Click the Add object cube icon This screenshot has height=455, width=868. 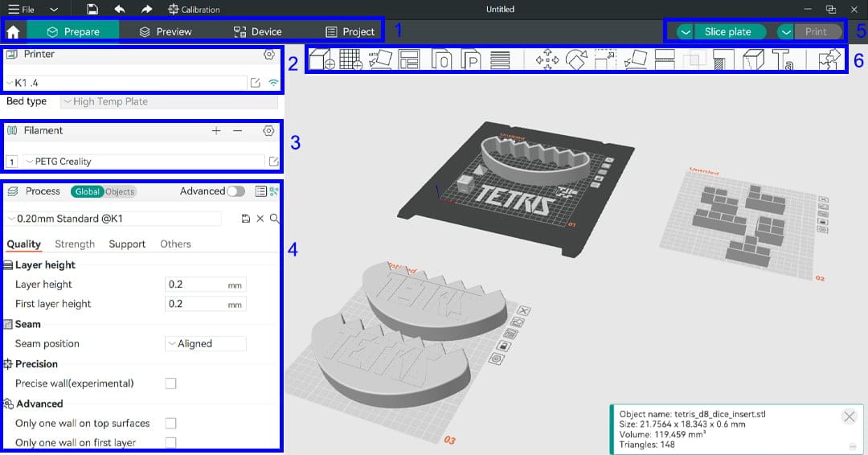321,59
